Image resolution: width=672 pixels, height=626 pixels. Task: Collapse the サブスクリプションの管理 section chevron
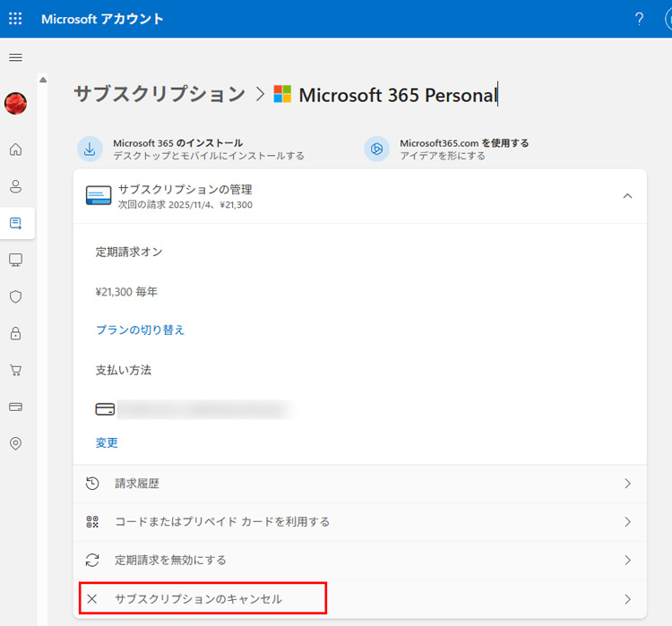(x=627, y=196)
